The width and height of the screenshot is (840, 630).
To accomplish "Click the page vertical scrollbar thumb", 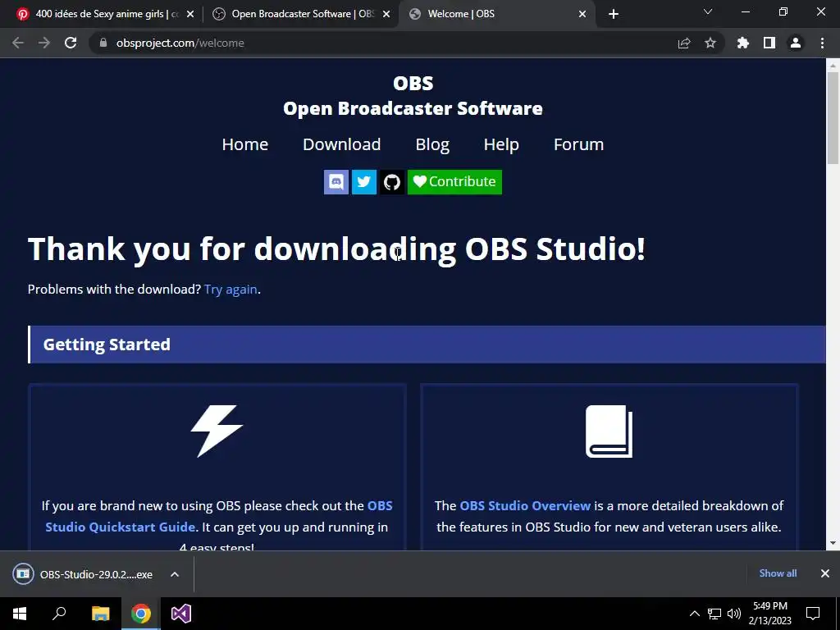I will 833,118.
